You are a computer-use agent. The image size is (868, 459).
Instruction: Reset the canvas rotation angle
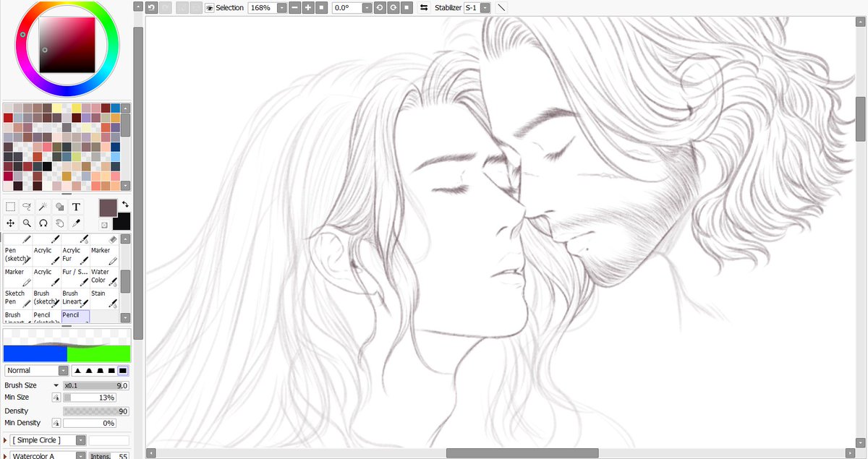[x=407, y=7]
